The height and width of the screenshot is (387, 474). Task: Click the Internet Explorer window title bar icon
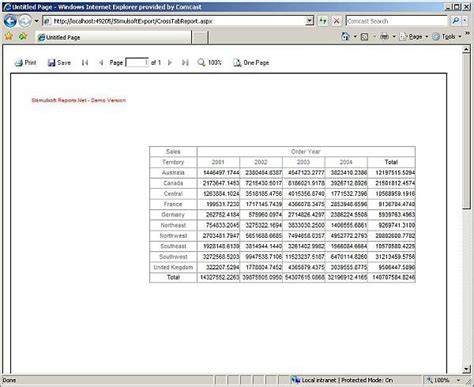tap(7, 7)
